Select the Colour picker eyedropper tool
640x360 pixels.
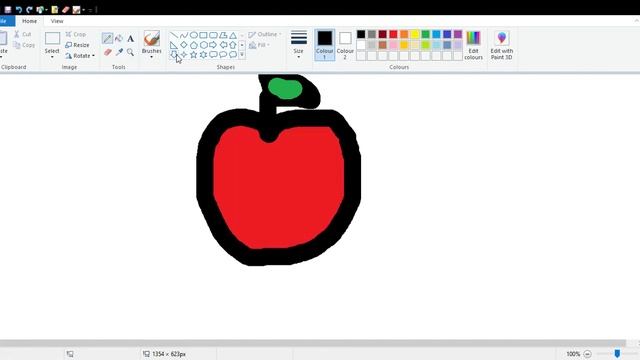119,52
